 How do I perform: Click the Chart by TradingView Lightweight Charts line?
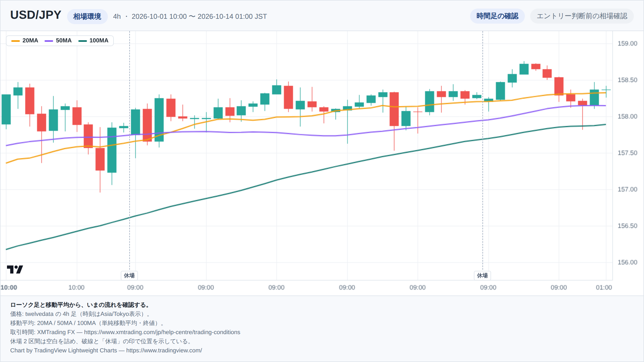[106, 350]
